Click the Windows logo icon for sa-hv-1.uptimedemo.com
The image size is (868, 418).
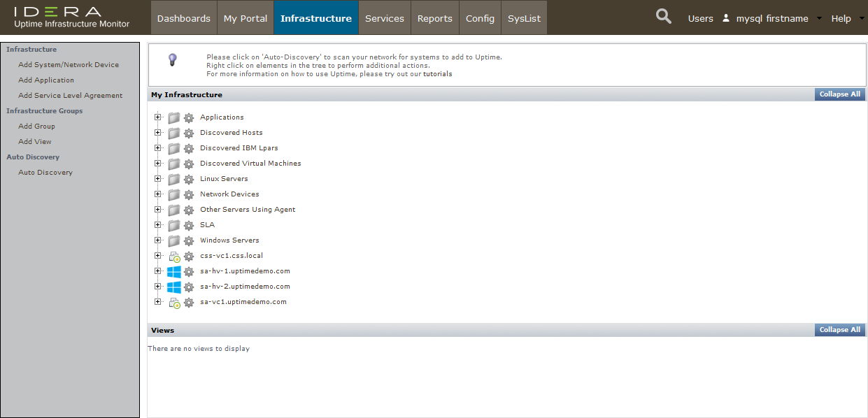pyautogui.click(x=174, y=271)
